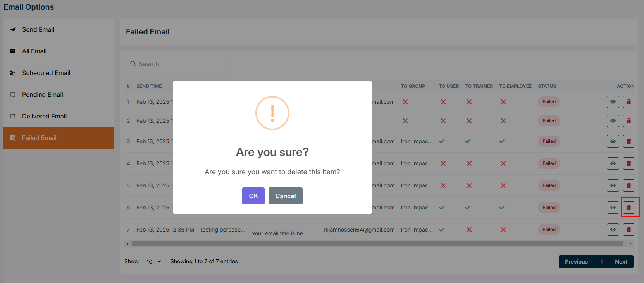This screenshot has width=644, height=283.
Task: Click into the Search input field
Action: pos(182,64)
